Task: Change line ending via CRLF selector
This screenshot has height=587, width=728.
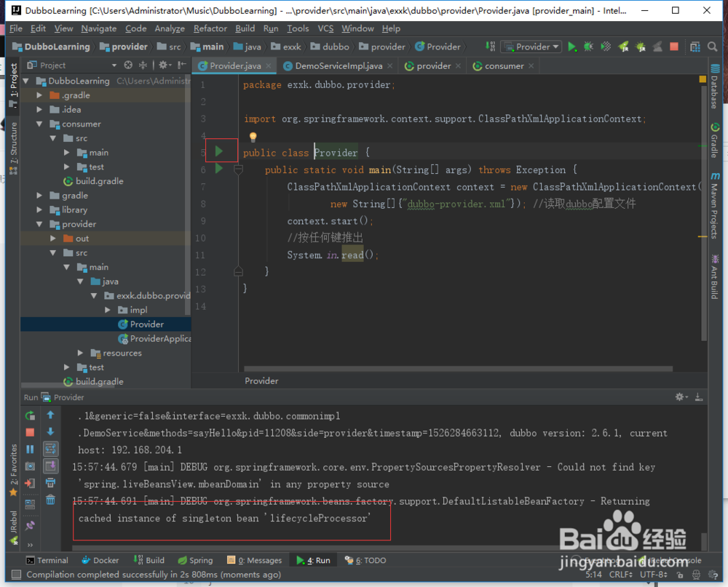Action: (622, 574)
